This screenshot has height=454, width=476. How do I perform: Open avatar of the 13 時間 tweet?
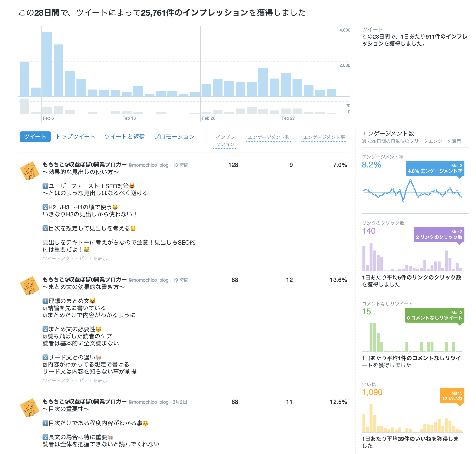pyautogui.click(x=29, y=171)
